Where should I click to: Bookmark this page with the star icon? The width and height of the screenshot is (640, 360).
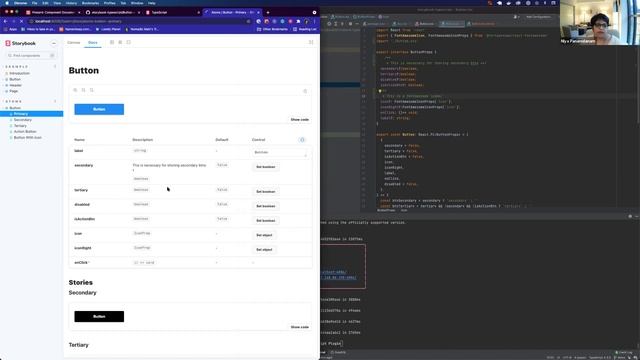(x=248, y=21)
